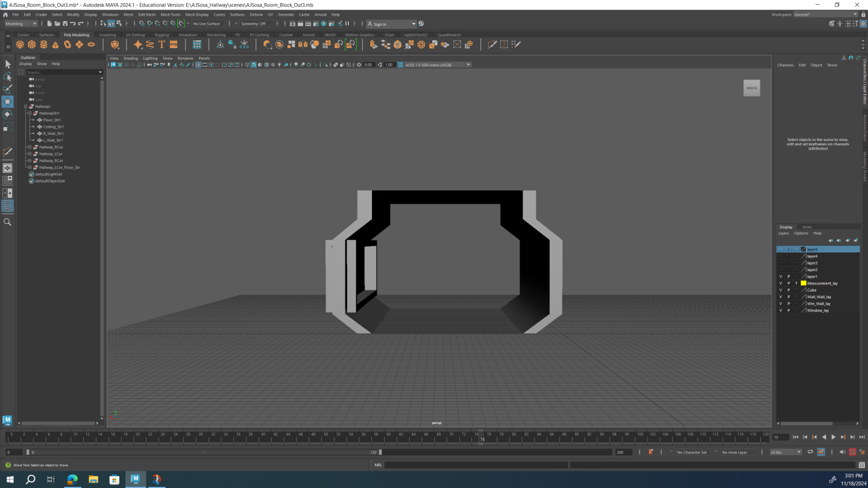
Task: Expand Hallway_LCor_Floor_Str group in Outliner
Action: click(x=29, y=167)
